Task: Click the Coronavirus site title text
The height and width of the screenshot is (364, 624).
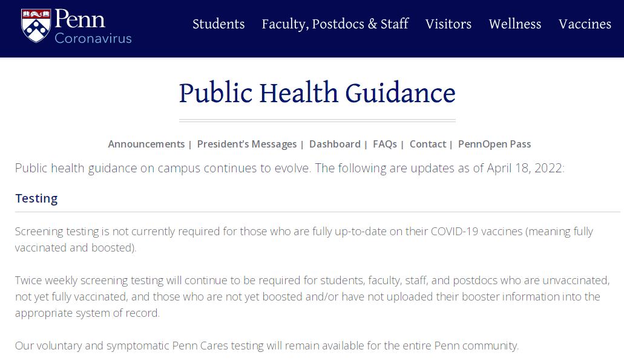Action: tap(93, 38)
